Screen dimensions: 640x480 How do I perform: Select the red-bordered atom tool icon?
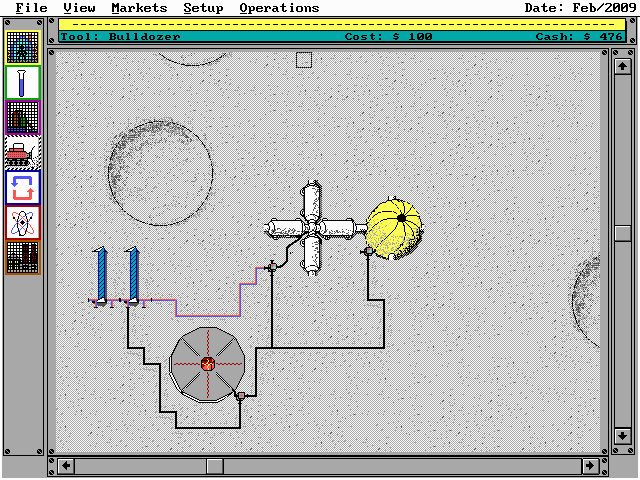[23, 222]
